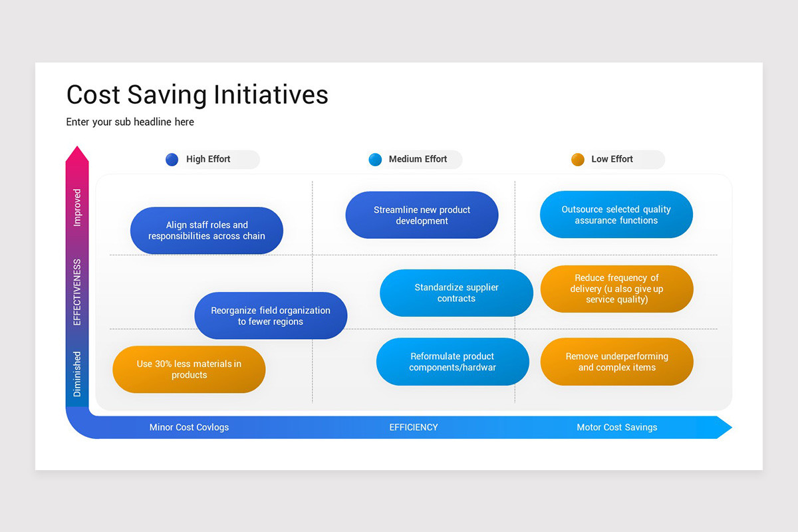This screenshot has height=532, width=798.
Task: Click the Reorganize field organization shape
Action: 271,316
